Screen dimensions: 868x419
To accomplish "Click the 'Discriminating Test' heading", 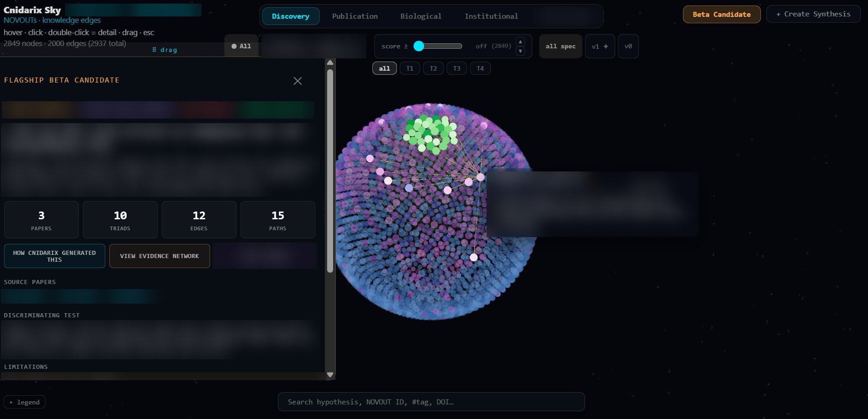I will click(41, 315).
